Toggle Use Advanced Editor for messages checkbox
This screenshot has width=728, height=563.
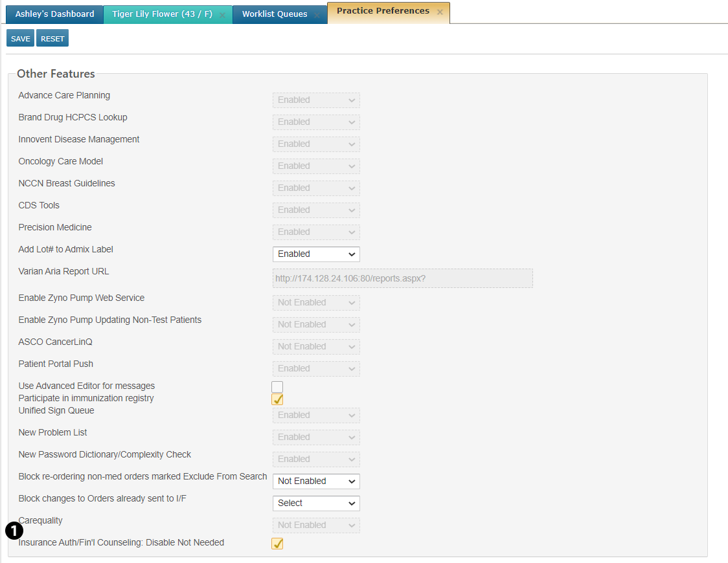(x=277, y=387)
